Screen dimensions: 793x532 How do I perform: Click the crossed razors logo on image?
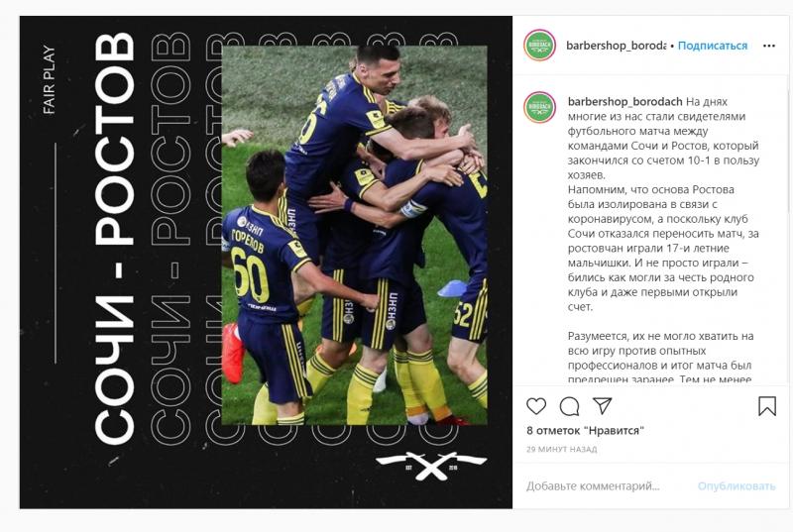coord(431,466)
